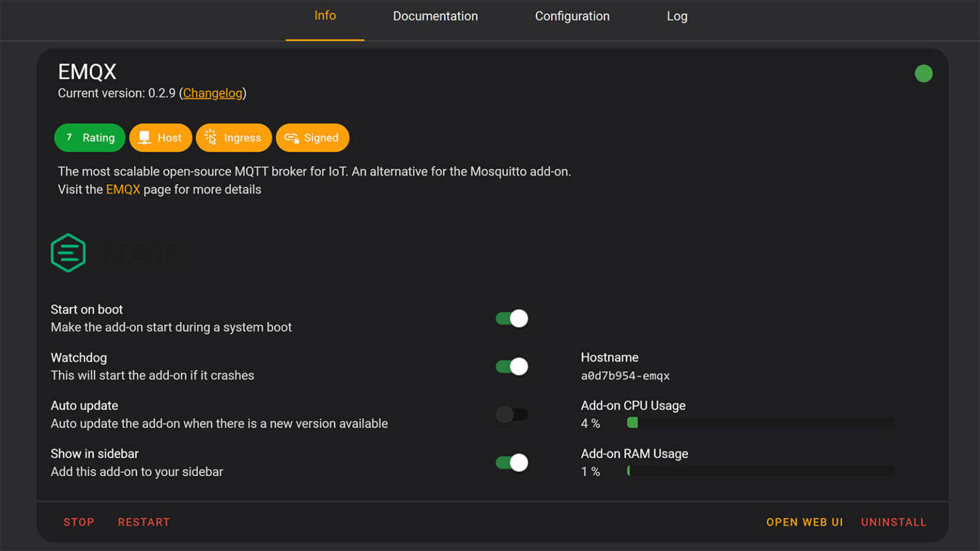Open the Configuration tab
This screenshot has width=980, height=551.
coord(572,16)
